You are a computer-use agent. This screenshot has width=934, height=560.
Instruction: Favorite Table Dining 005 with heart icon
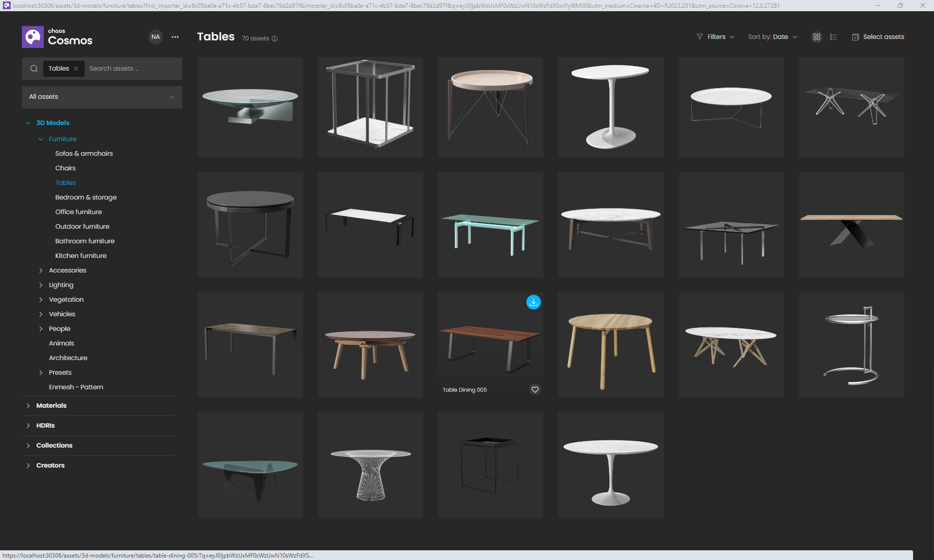coord(535,390)
